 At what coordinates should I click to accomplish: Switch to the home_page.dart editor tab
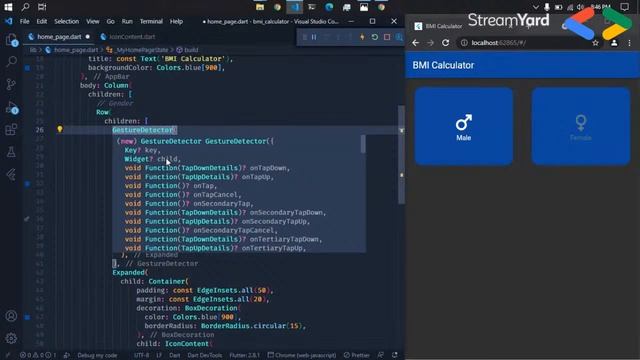(59, 37)
